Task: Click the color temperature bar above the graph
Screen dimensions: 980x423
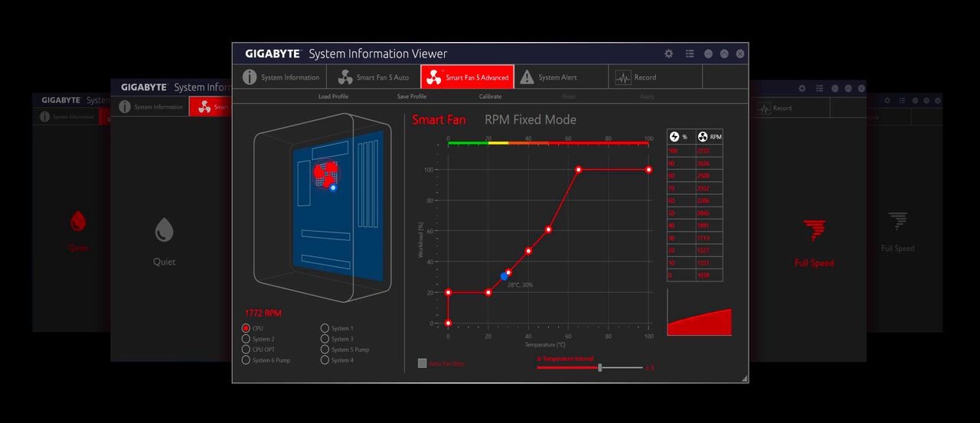Action: (x=548, y=143)
